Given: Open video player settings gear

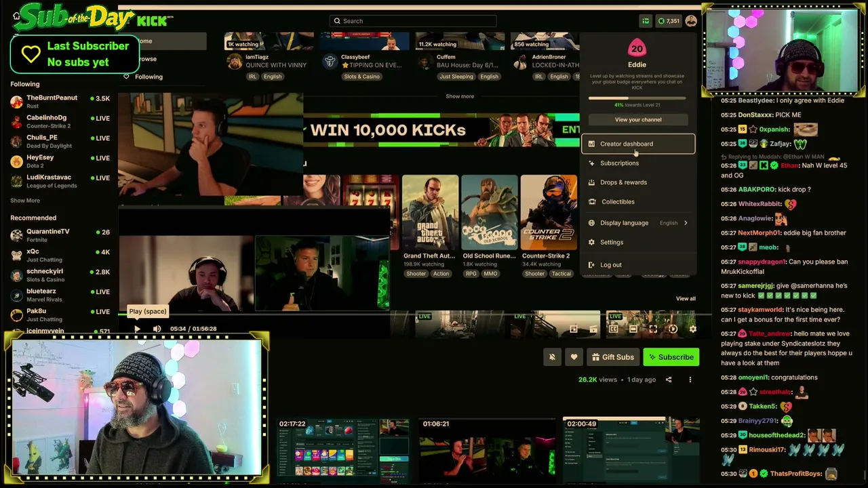Looking at the screenshot, I should [692, 329].
